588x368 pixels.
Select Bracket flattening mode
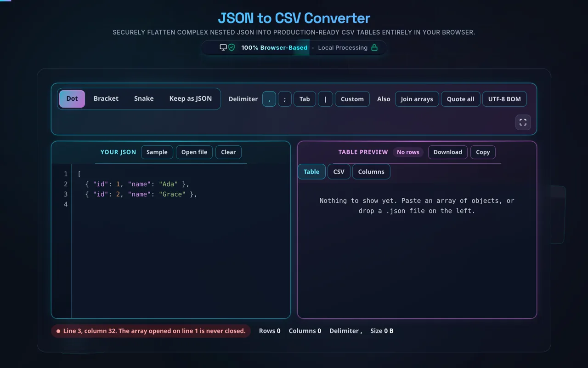coord(106,98)
